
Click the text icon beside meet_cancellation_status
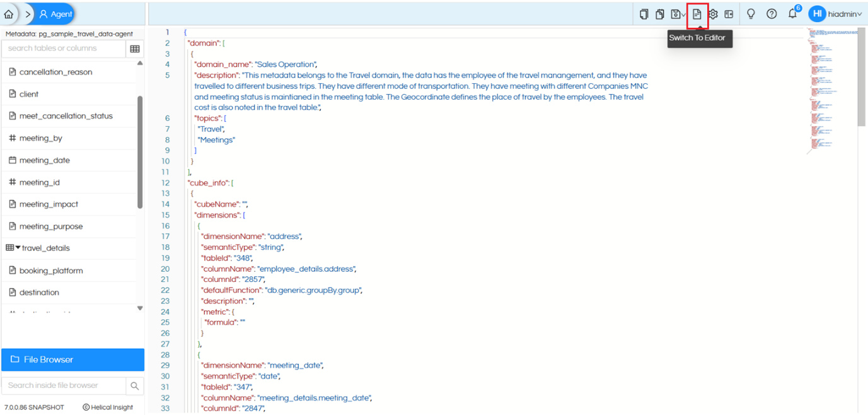(12, 116)
